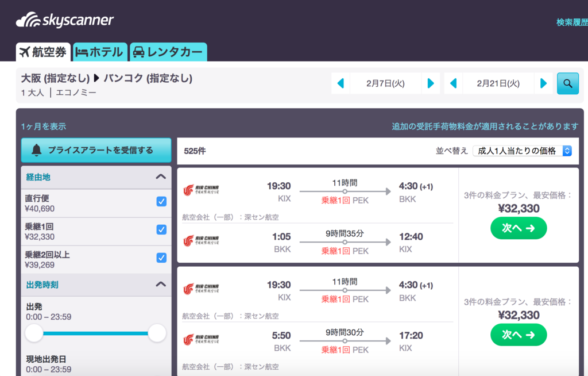Open the 成人1人当たりの価格 sort dropdown
This screenshot has height=376, width=588.
tap(522, 151)
